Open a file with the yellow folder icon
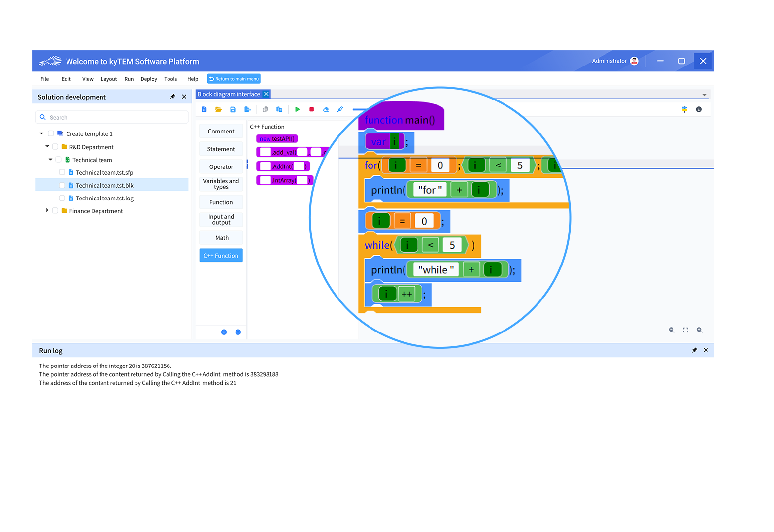 point(218,109)
